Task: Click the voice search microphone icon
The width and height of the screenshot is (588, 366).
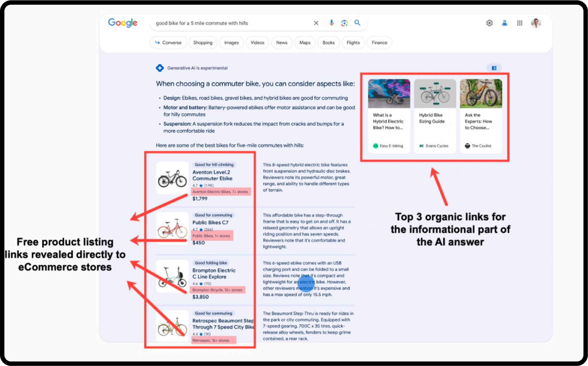Action: pyautogui.click(x=331, y=23)
